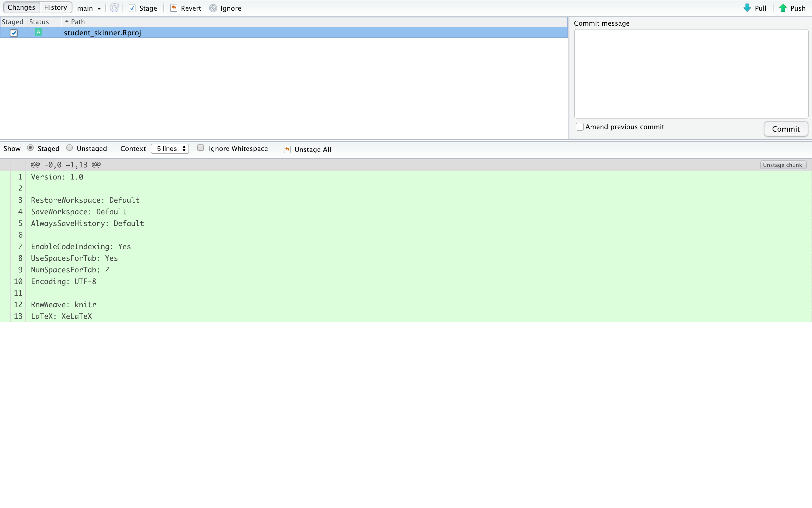
Task: Click Unstage All label text
Action: [x=313, y=149]
